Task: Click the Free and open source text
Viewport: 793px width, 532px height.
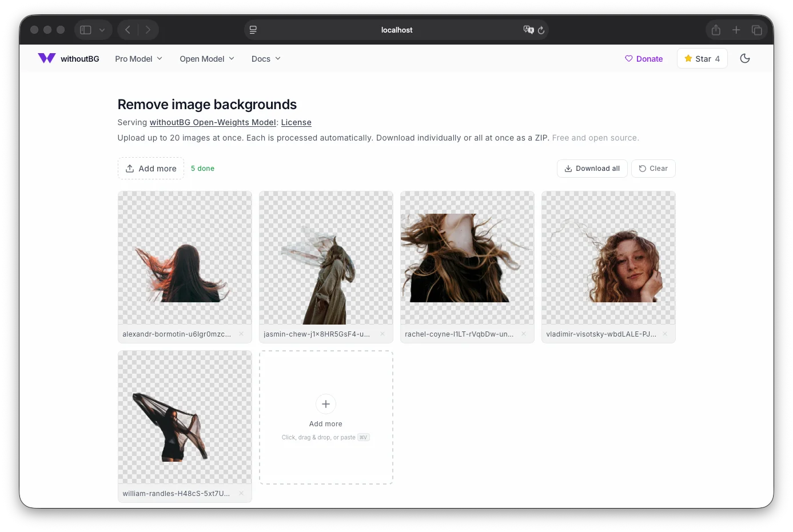Action: (596, 138)
